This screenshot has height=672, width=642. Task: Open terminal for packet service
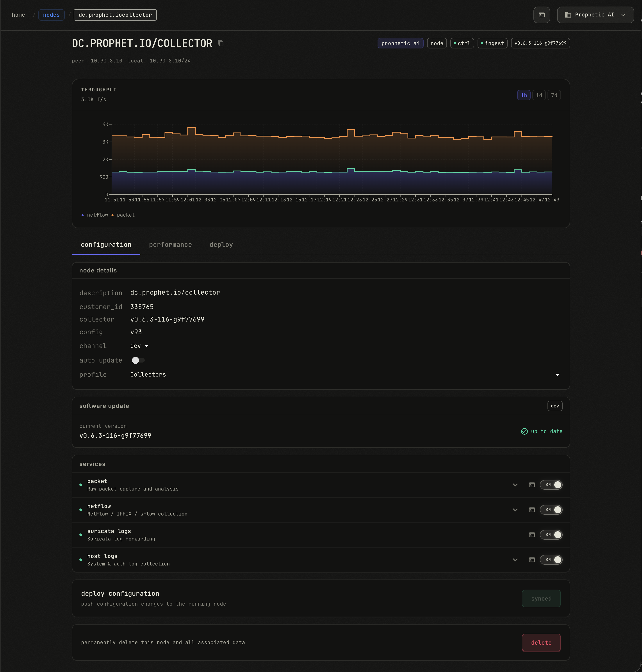[531, 485]
